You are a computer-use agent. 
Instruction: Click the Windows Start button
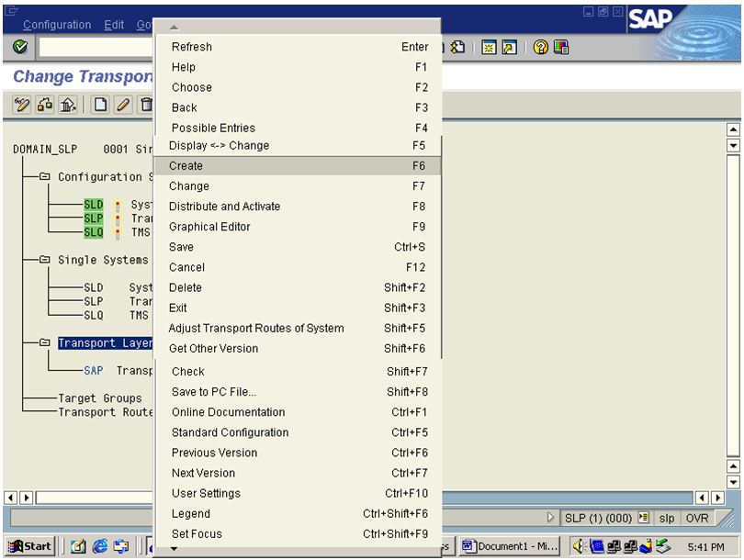point(28,545)
